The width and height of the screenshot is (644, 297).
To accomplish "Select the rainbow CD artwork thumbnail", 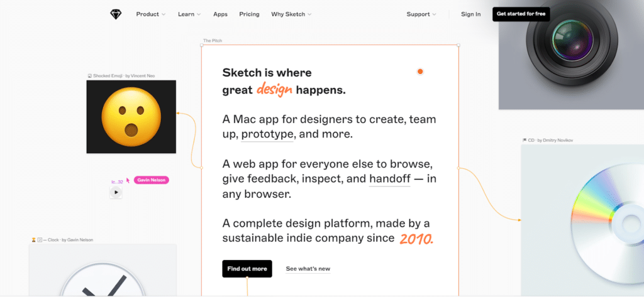I will click(582, 213).
